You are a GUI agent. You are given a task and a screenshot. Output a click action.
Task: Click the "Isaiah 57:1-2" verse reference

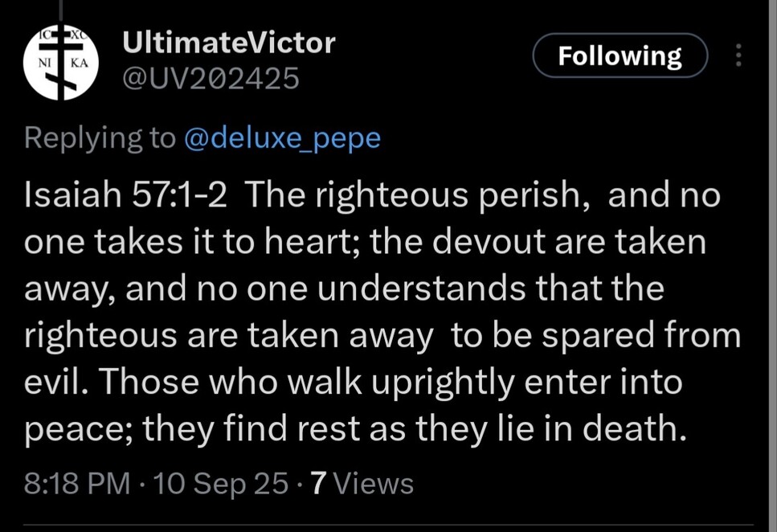[126, 197]
